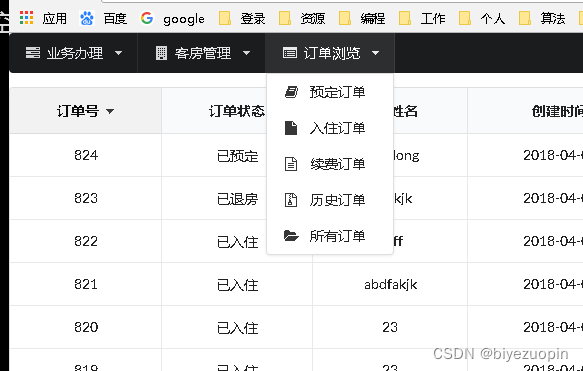Open the 个人 bookmark folder icon

coord(465,18)
